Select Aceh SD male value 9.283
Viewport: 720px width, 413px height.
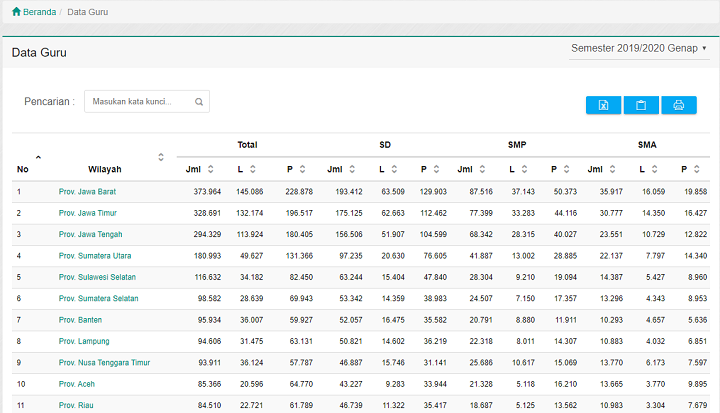(395, 384)
